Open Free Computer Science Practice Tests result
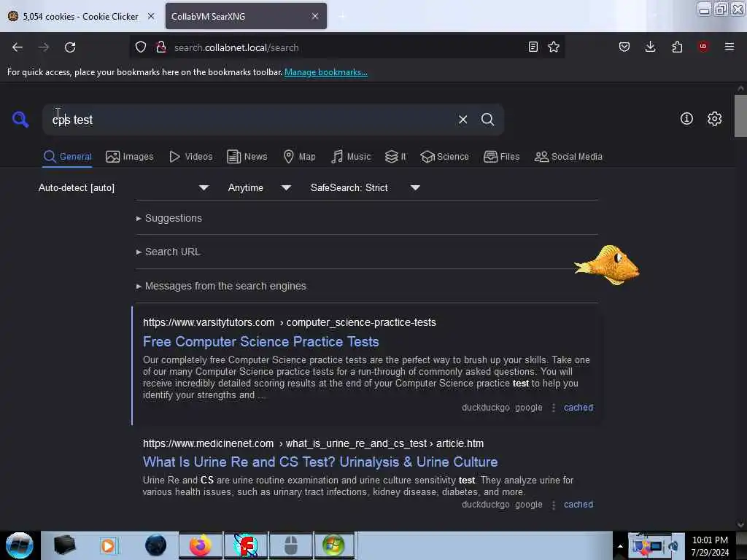This screenshot has height=560, width=747. click(x=261, y=342)
